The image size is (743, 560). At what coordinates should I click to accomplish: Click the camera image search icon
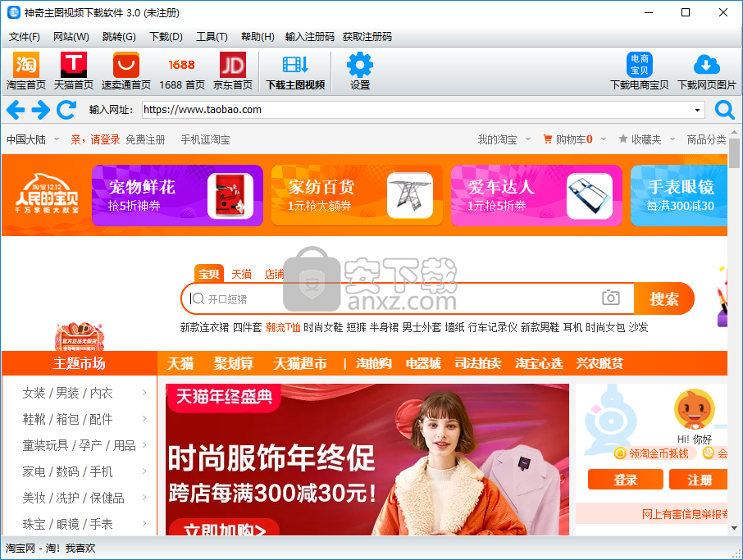pyautogui.click(x=611, y=298)
